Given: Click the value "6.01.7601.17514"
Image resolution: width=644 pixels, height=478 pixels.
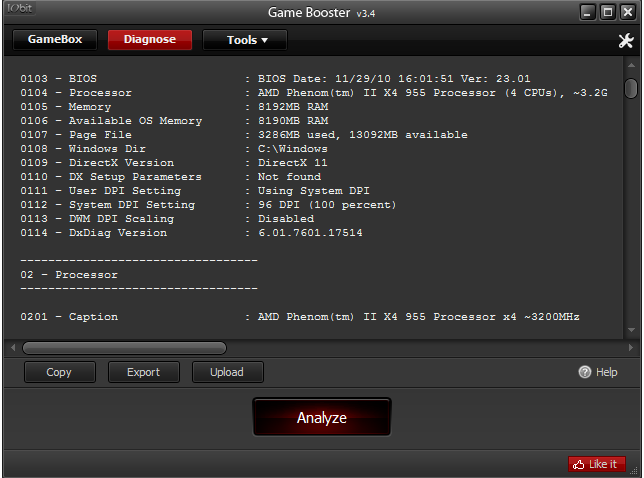Looking at the screenshot, I should tap(310, 232).
